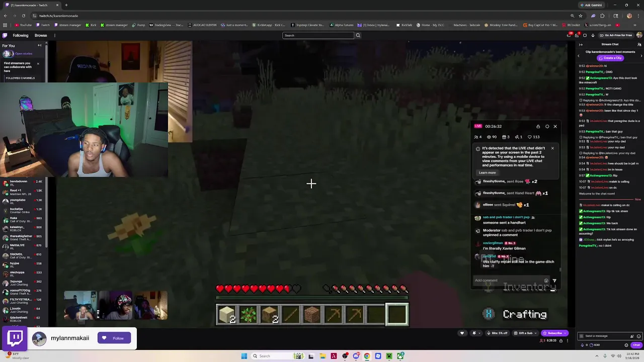Click the lock icon in LIVE panel
644x362 pixels.
(x=538, y=126)
